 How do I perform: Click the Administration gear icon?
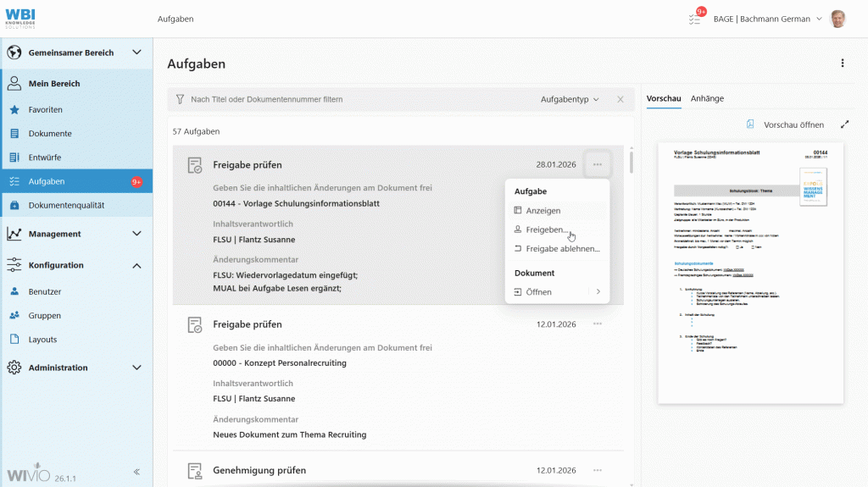point(14,368)
